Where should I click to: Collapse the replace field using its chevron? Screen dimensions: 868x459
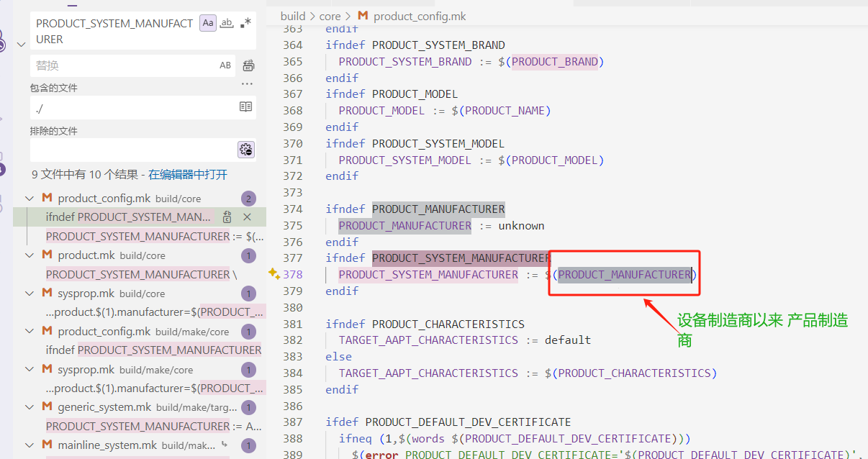coord(21,43)
